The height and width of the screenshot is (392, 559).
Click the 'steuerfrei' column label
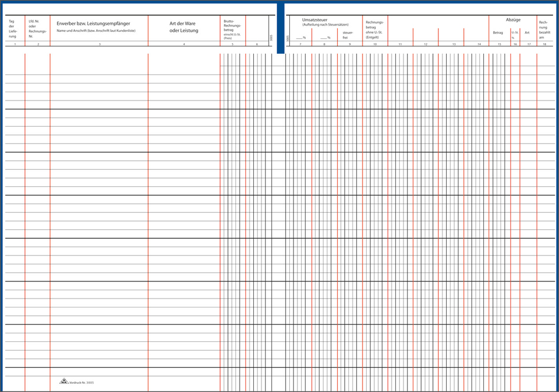pos(348,35)
